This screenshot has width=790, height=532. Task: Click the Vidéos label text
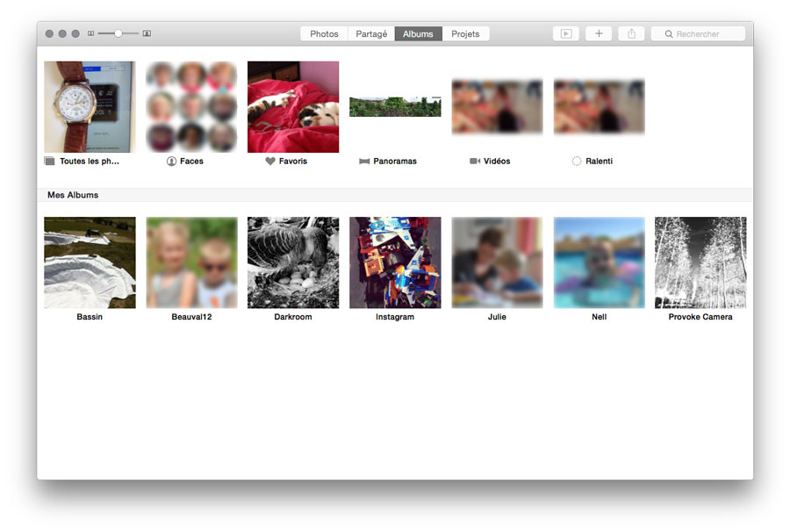(497, 162)
